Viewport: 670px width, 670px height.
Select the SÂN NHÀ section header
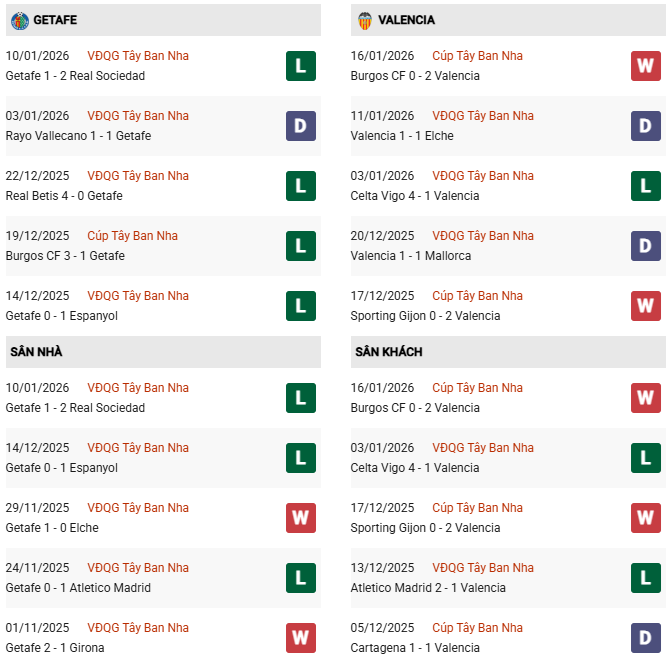[36, 352]
